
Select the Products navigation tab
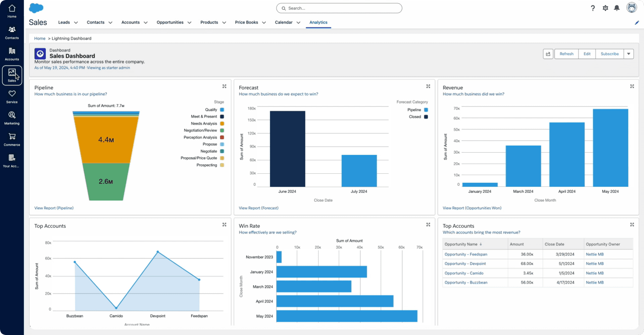pos(209,22)
